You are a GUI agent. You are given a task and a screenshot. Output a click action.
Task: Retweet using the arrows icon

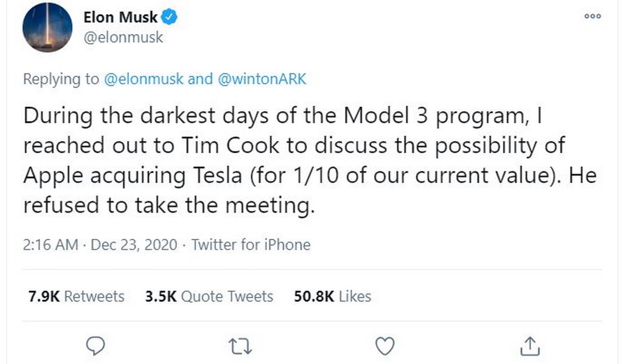click(240, 346)
